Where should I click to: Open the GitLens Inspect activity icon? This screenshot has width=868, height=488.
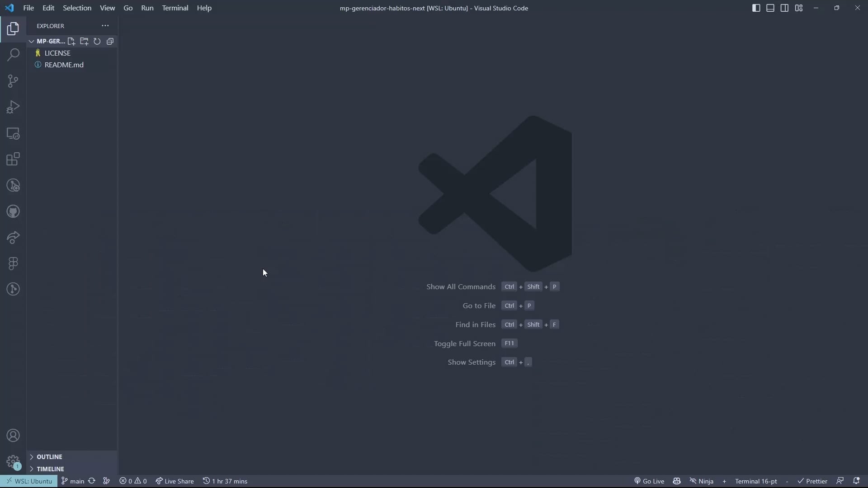pyautogui.click(x=13, y=185)
